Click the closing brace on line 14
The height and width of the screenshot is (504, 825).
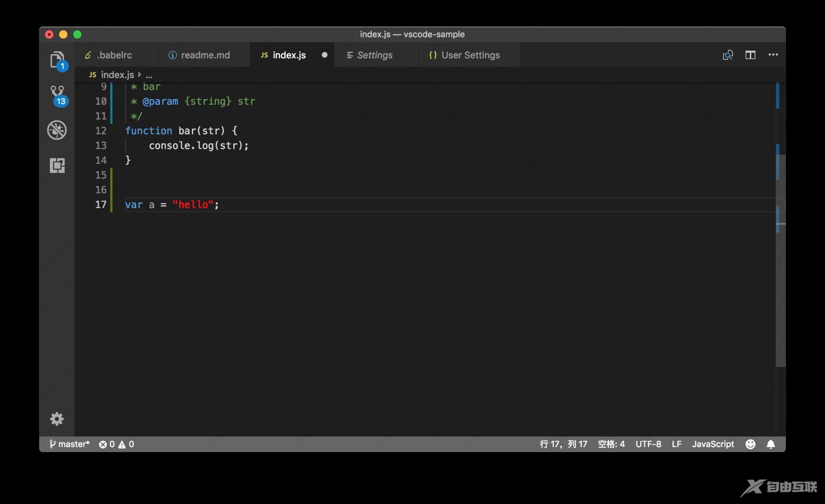pos(128,160)
